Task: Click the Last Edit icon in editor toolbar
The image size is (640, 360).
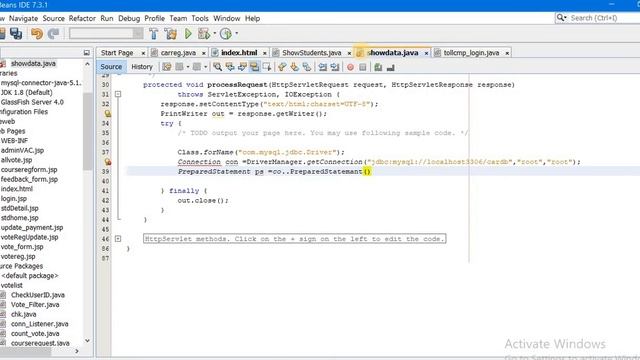Action: pos(167,67)
